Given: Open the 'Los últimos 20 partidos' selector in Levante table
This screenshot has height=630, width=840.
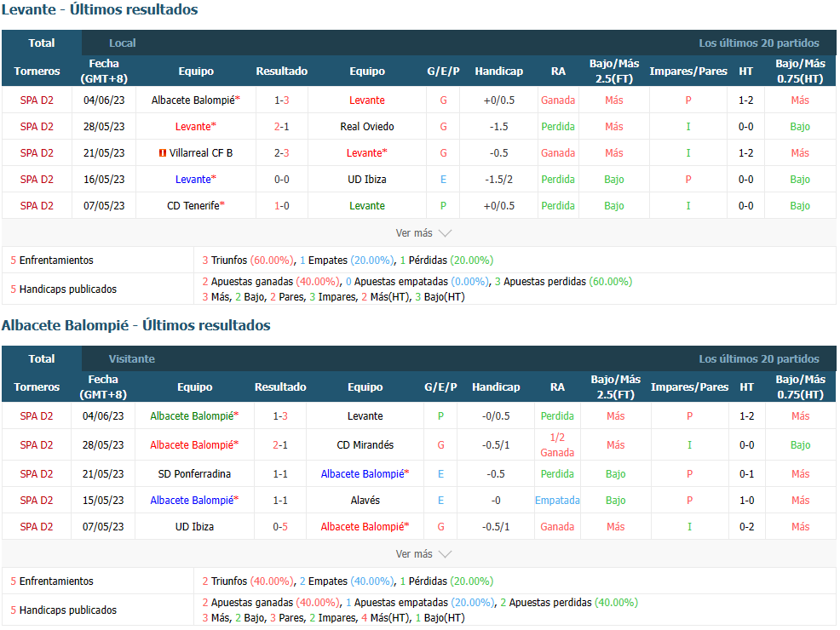Looking at the screenshot, I should [x=758, y=43].
